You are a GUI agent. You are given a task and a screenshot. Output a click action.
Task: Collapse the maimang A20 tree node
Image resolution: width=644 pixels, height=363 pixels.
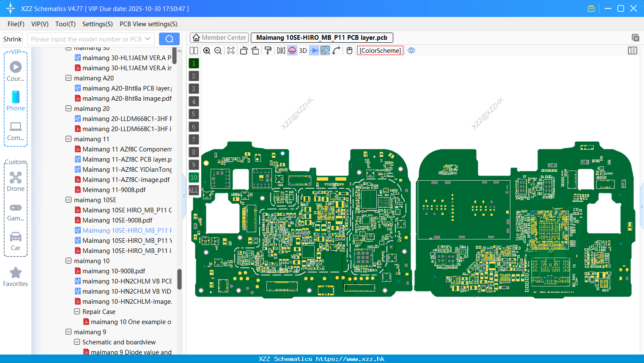pyautogui.click(x=69, y=78)
